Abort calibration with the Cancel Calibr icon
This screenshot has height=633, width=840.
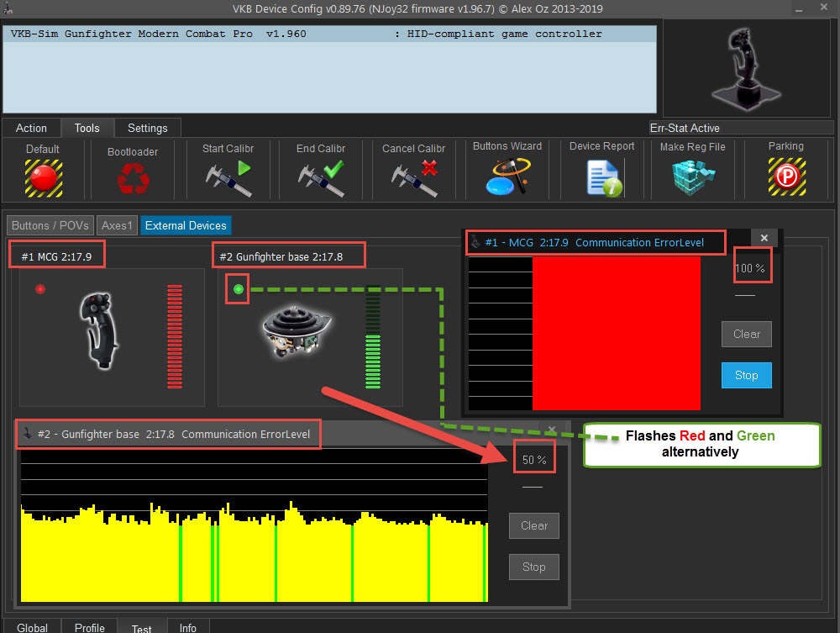(414, 178)
